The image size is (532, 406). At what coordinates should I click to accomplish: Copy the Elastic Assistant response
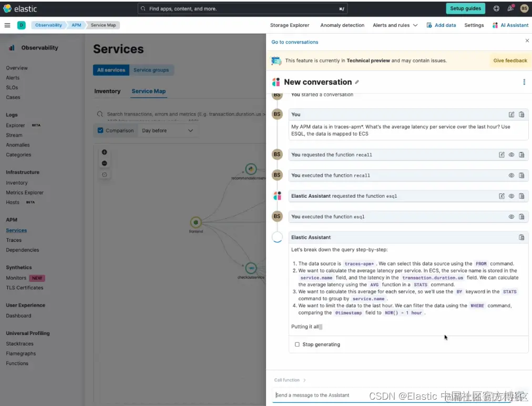pos(521,238)
